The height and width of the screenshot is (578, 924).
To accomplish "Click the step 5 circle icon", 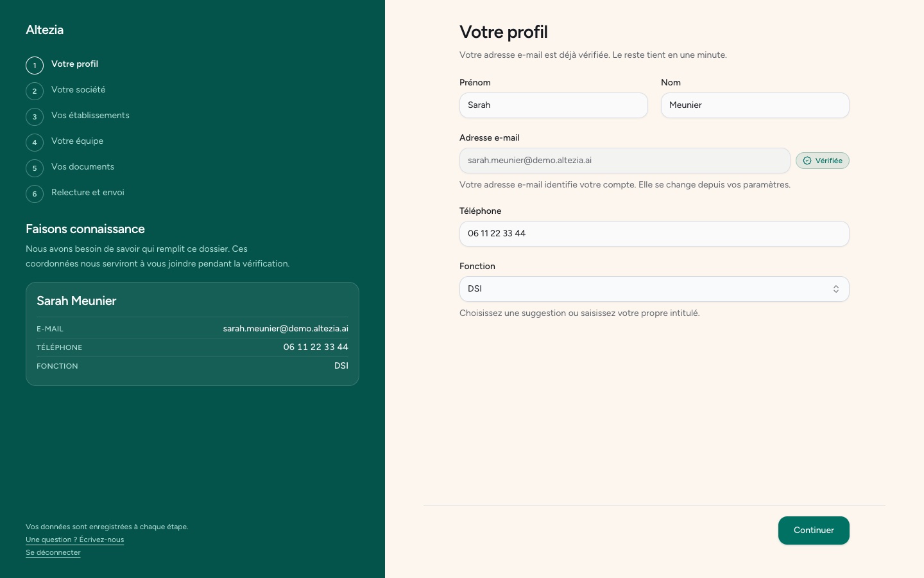I will [x=35, y=168].
